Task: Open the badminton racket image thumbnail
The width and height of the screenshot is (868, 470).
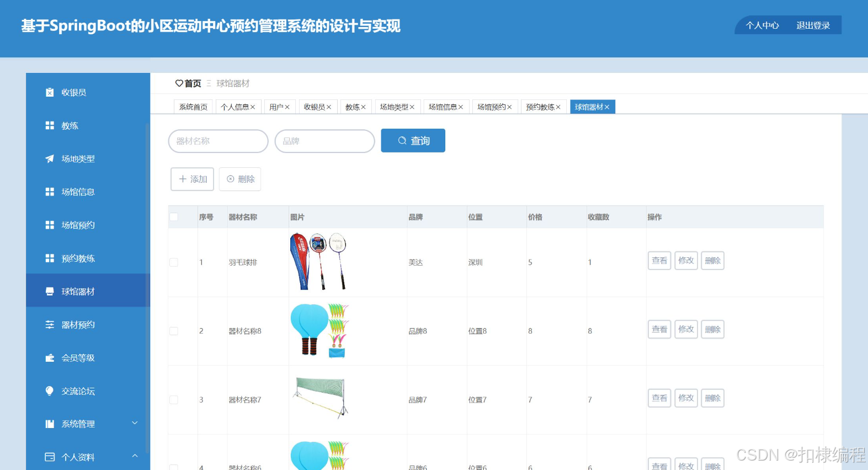Action: 319,261
